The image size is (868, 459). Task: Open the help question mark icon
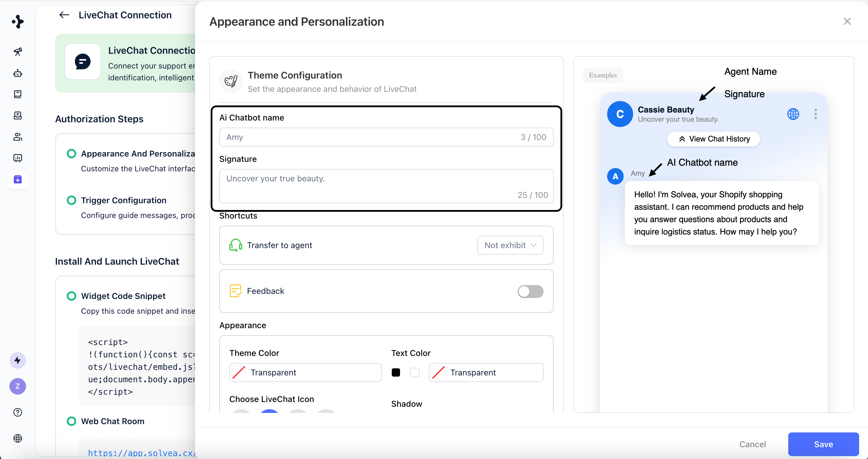(x=17, y=412)
